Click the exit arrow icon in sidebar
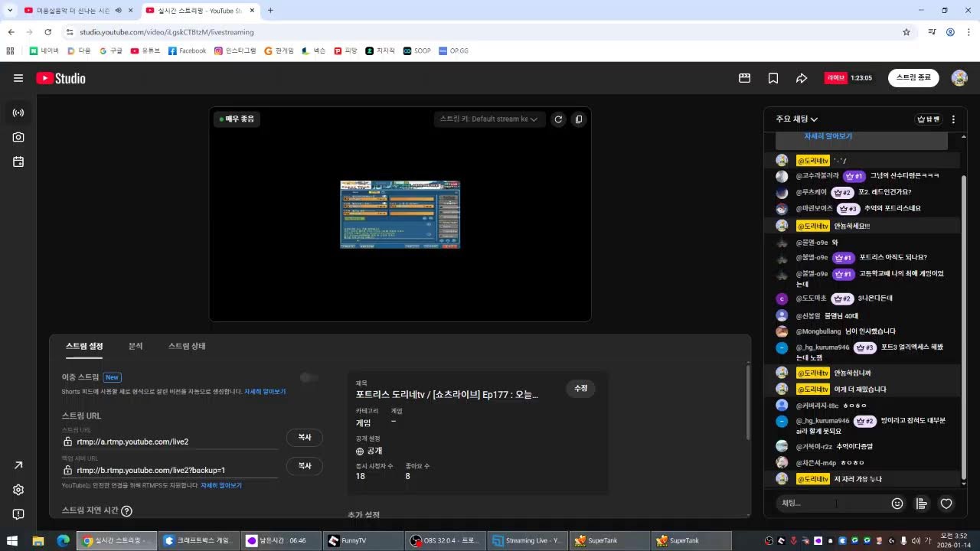The width and height of the screenshot is (980, 551). 18,465
